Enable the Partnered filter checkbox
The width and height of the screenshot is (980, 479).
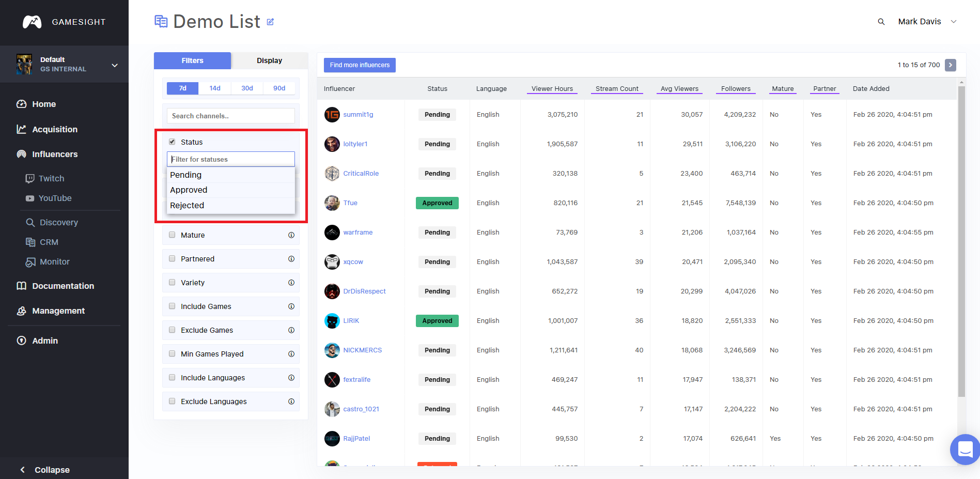click(x=172, y=258)
